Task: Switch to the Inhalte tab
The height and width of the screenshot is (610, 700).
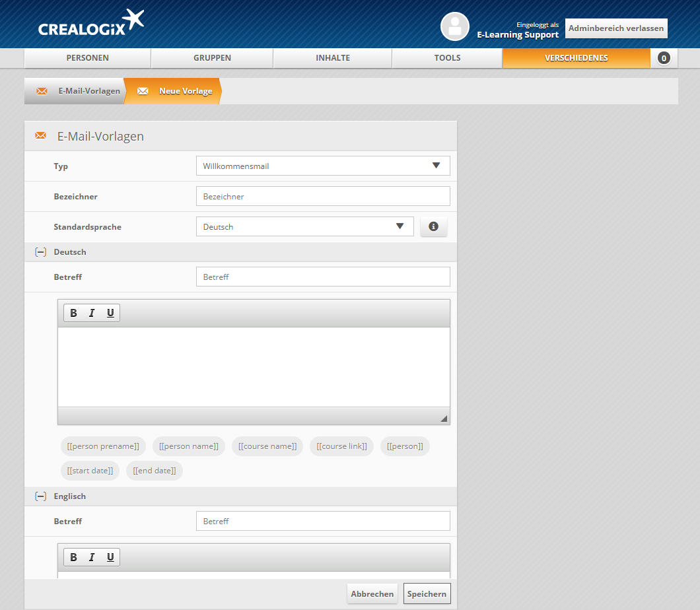Action: coord(332,58)
